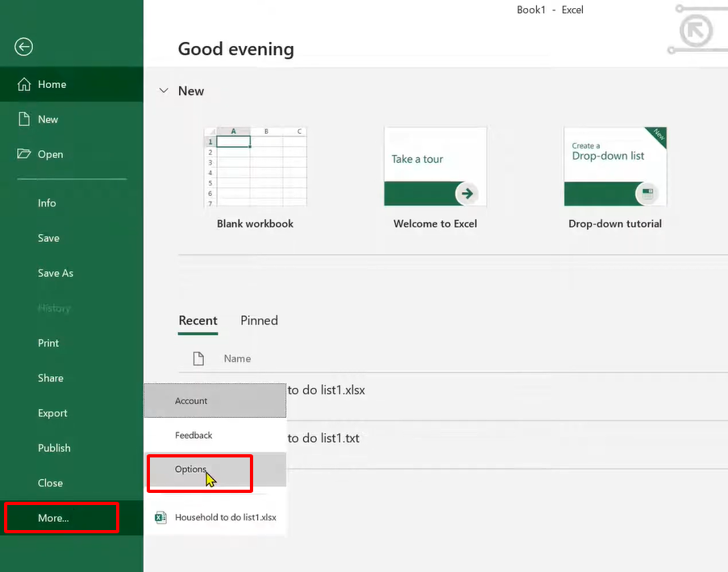
Task: Switch to the Recent tab
Action: (x=198, y=320)
